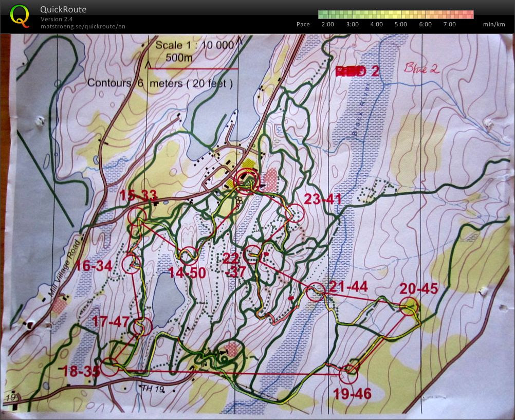Click control circle 17-47
The image size is (515, 420).
coord(143,326)
